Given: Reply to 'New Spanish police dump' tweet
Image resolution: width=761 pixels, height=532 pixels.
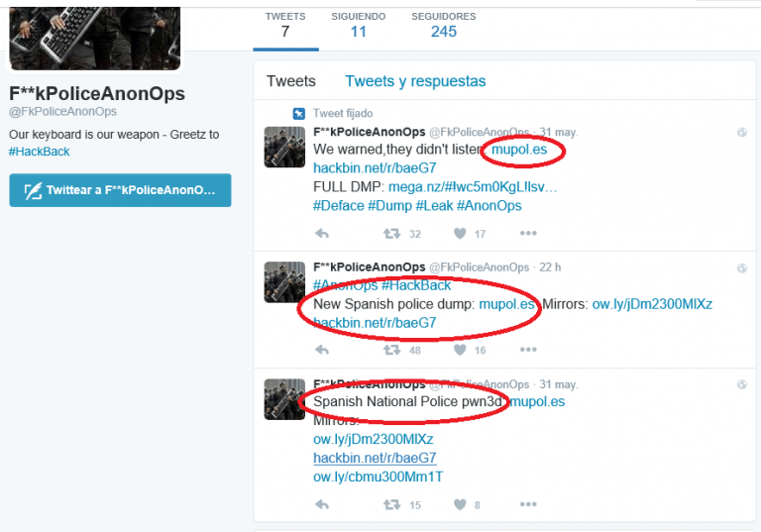Looking at the screenshot, I should (321, 350).
